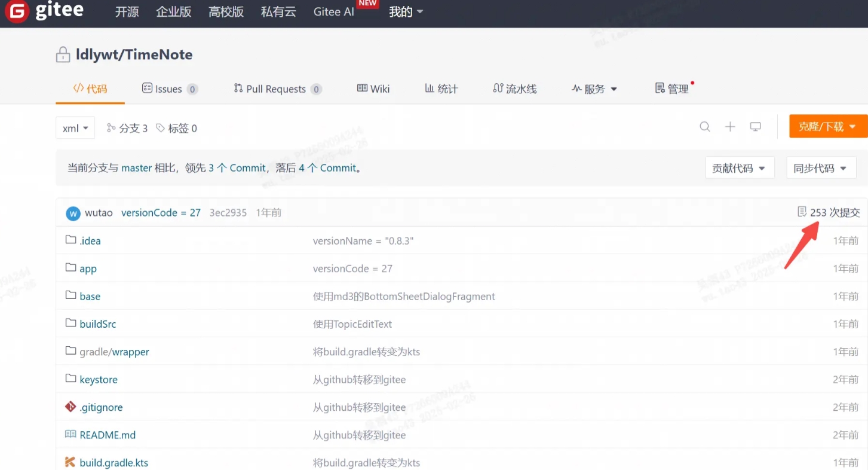The image size is (868, 470).
Task: Open the 服务 dropdown tab
Action: pos(594,89)
